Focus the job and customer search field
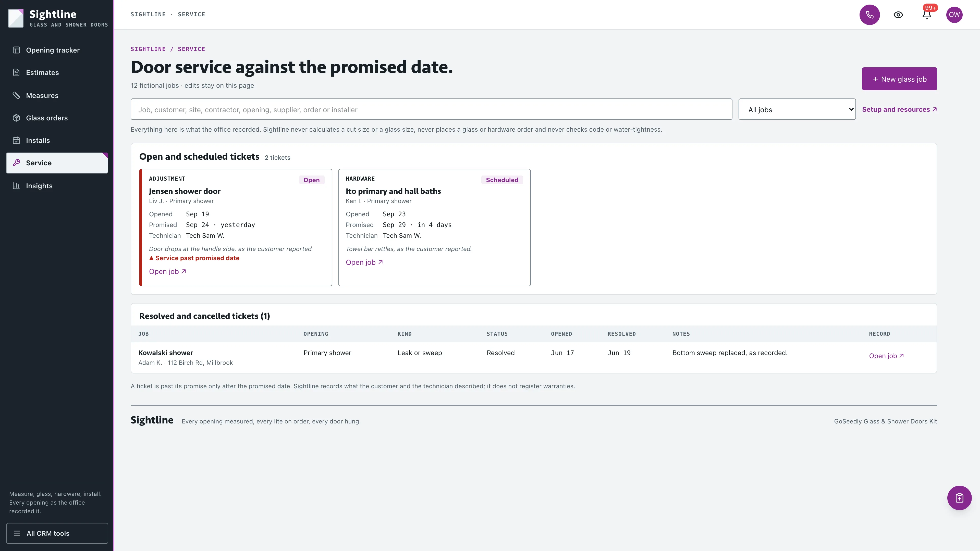Screen dimensions: 980x551 (x=431, y=109)
